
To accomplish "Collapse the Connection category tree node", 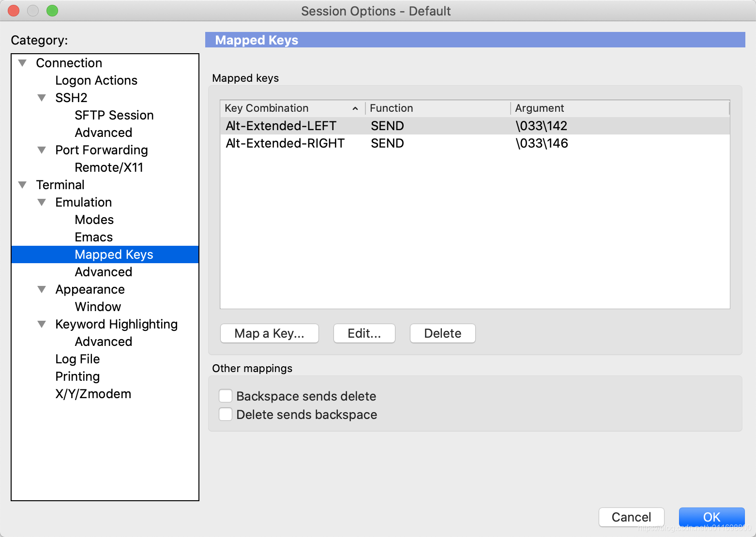I will [22, 63].
